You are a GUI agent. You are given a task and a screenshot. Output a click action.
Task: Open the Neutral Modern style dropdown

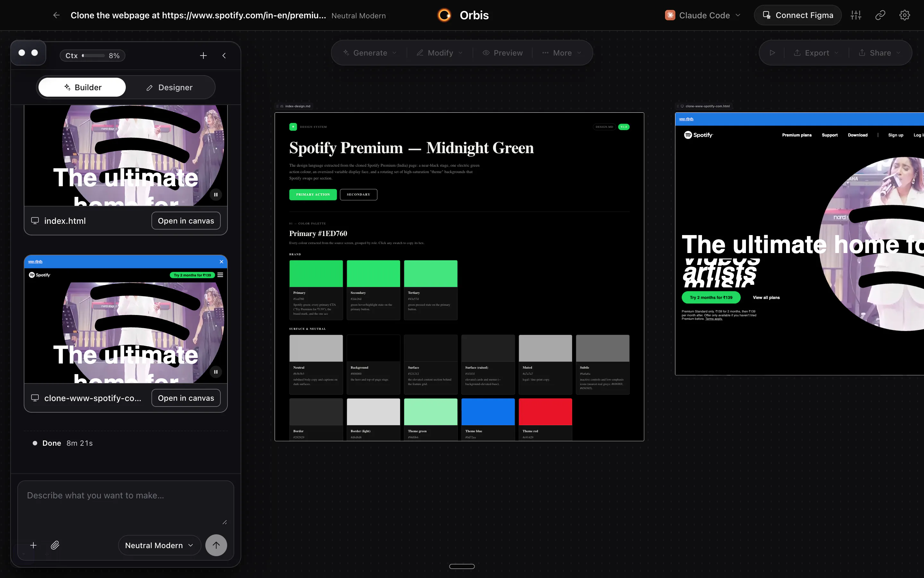pos(159,545)
